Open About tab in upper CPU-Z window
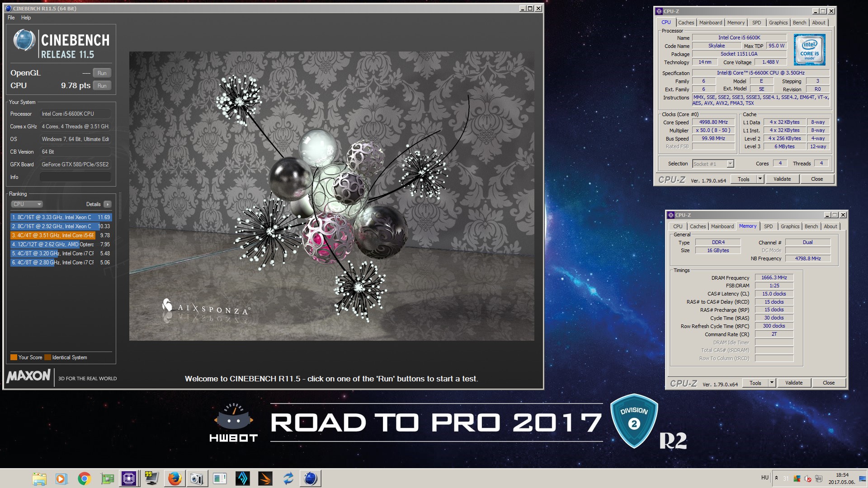The width and height of the screenshot is (868, 488). tap(819, 23)
